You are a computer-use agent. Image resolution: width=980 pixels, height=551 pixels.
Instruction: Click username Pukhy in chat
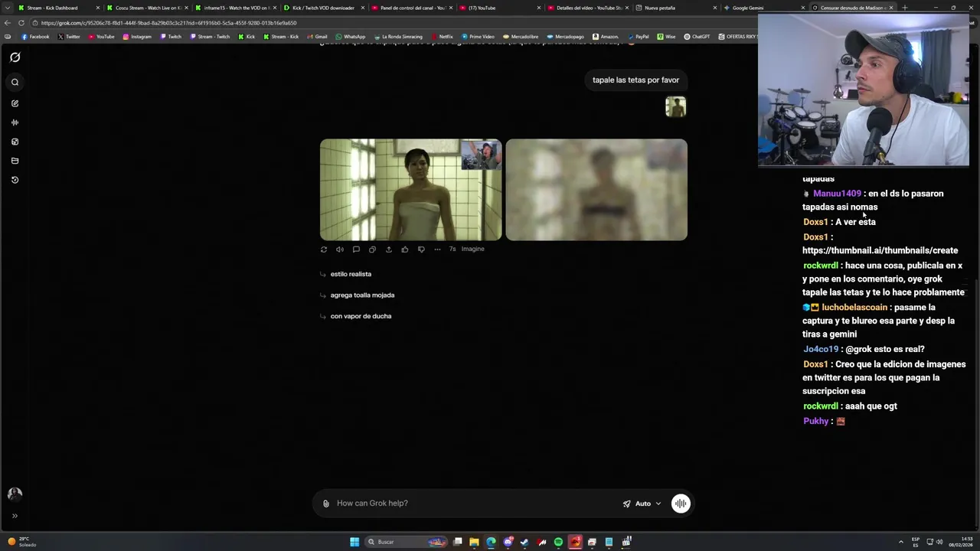pyautogui.click(x=816, y=421)
